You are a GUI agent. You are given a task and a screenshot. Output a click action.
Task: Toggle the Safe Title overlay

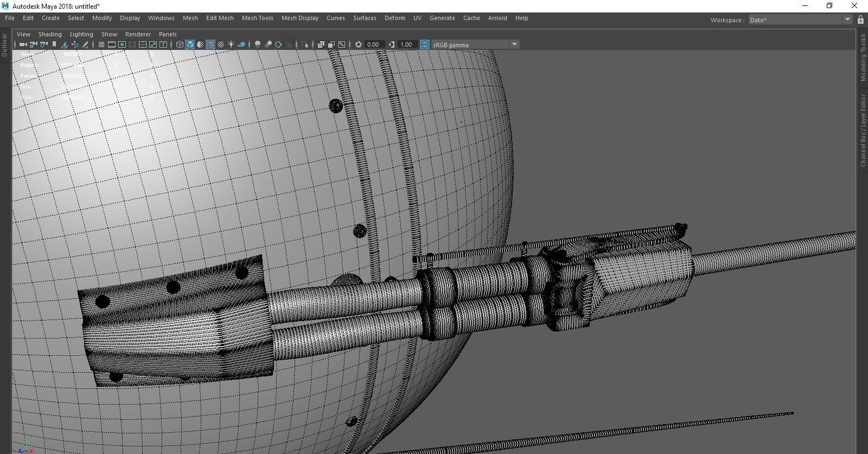[163, 44]
